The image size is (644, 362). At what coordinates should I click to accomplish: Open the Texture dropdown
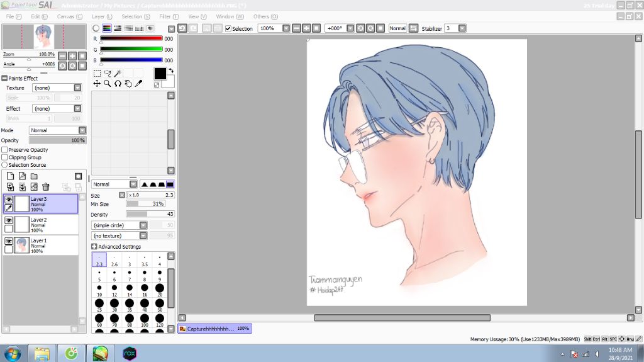[77, 88]
